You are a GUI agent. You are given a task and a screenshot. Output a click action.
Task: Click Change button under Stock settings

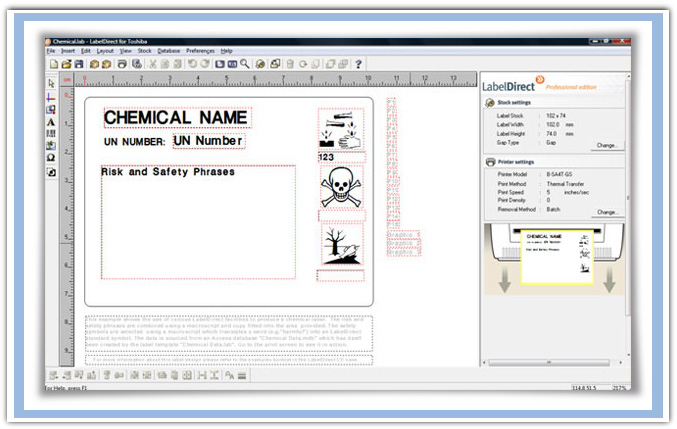(608, 145)
